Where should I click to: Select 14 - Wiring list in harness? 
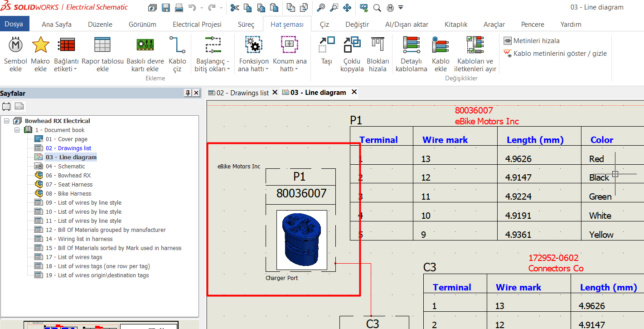pyautogui.click(x=79, y=239)
